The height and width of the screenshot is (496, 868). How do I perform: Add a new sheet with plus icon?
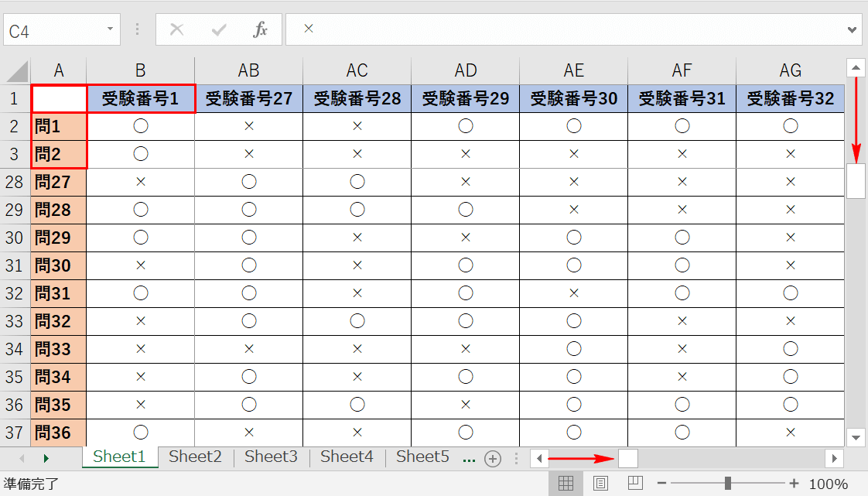point(493,458)
